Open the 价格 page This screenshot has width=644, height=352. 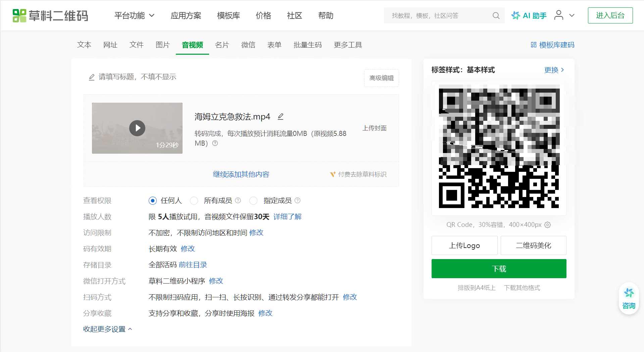coord(263,15)
